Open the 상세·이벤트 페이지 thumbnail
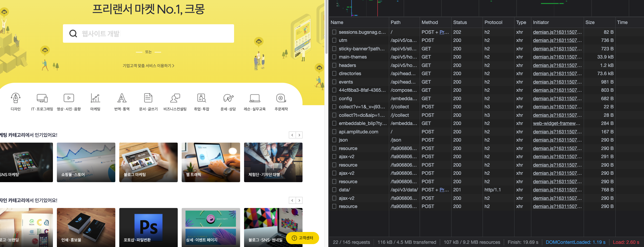The image size is (644, 247). click(211, 227)
